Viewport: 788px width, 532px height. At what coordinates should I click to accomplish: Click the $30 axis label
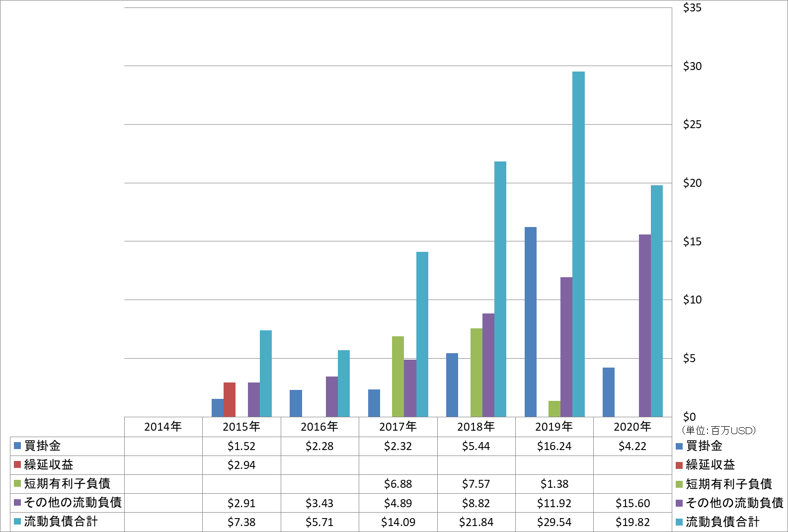692,66
